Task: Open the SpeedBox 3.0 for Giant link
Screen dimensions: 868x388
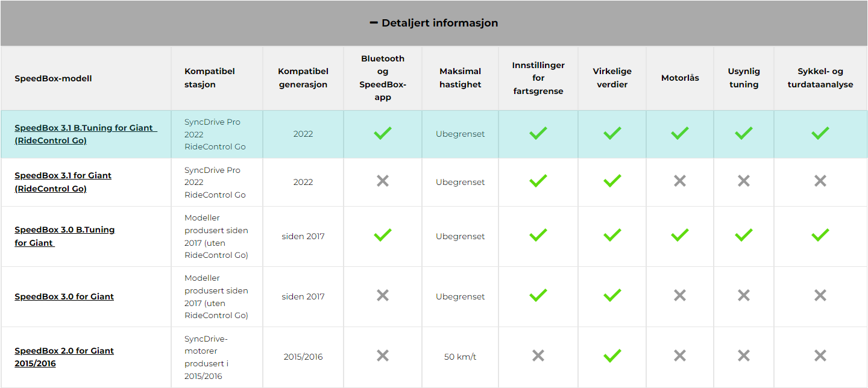Action: point(64,296)
